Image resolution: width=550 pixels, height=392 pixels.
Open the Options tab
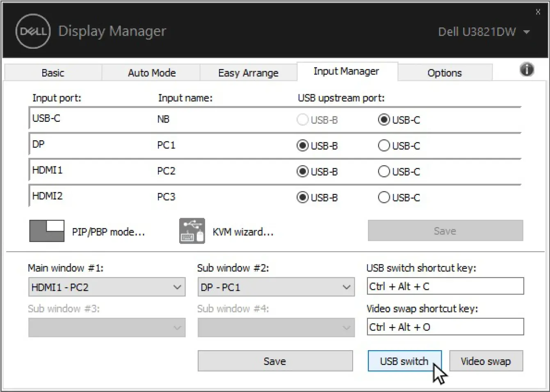coord(445,73)
